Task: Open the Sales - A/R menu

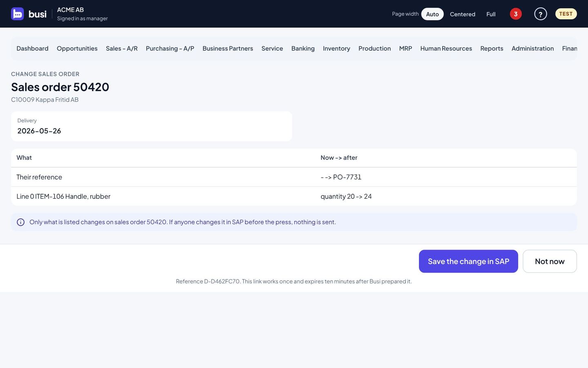Action: [x=122, y=49]
